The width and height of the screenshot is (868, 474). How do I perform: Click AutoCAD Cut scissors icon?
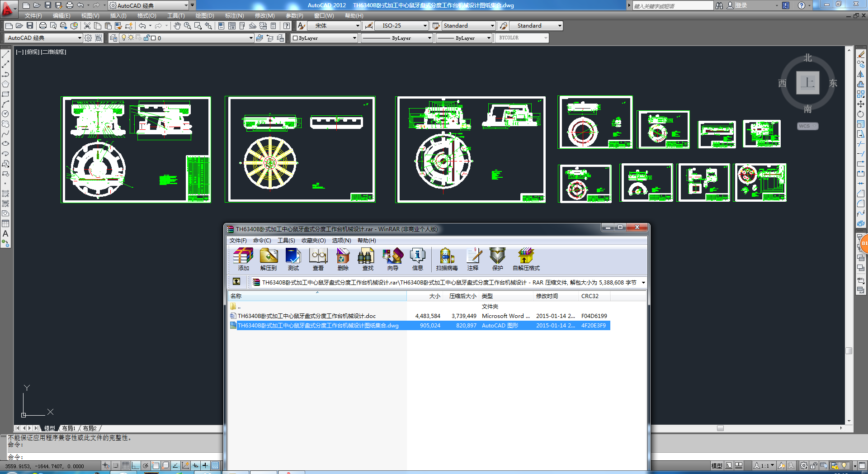pyautogui.click(x=87, y=26)
